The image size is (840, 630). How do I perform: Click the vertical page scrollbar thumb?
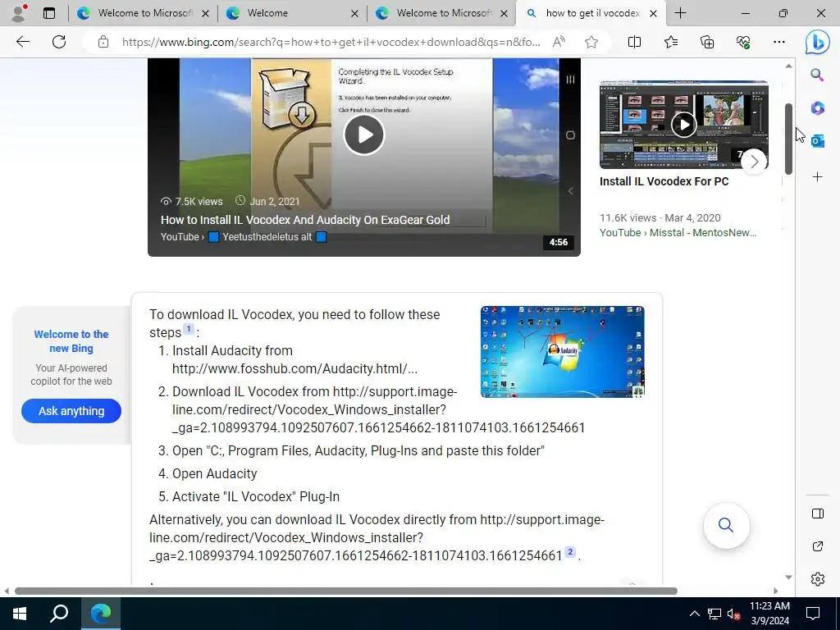click(788, 139)
